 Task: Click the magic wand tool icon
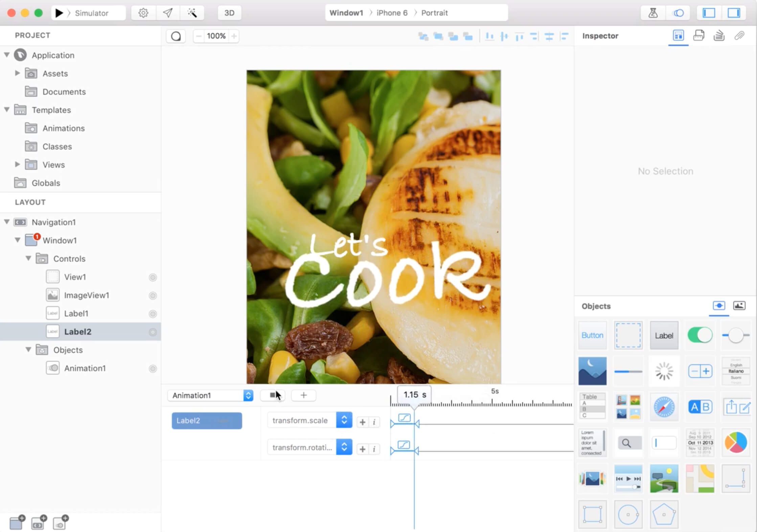click(x=193, y=13)
